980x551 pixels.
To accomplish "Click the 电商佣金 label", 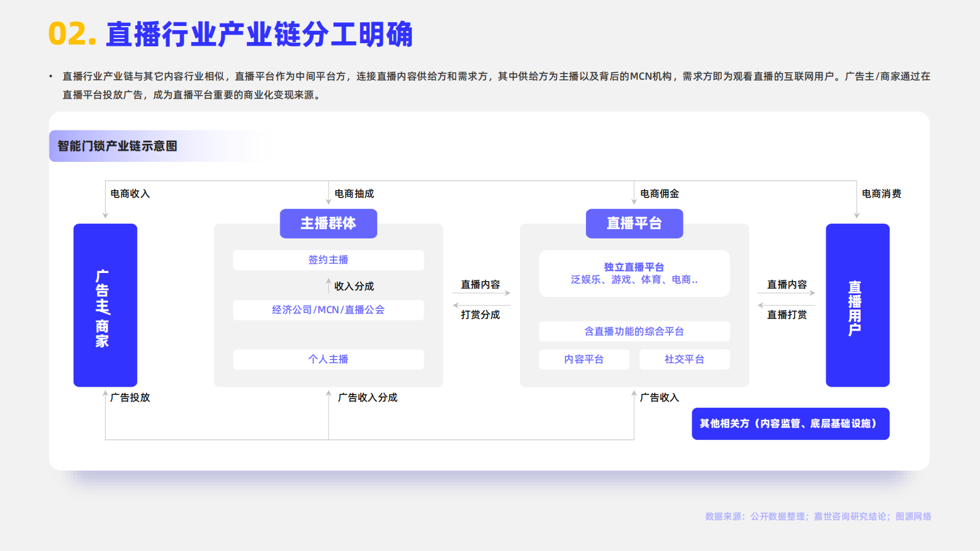I will coord(659,194).
